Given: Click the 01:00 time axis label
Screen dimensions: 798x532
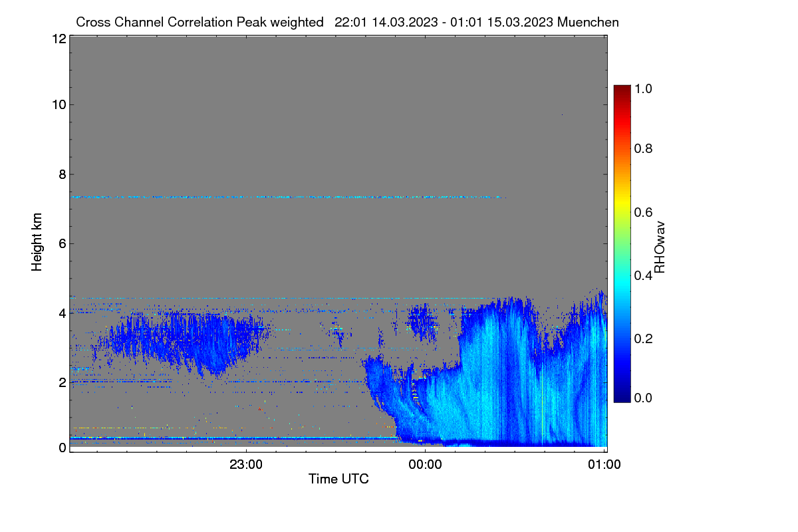Looking at the screenshot, I should pyautogui.click(x=604, y=465).
